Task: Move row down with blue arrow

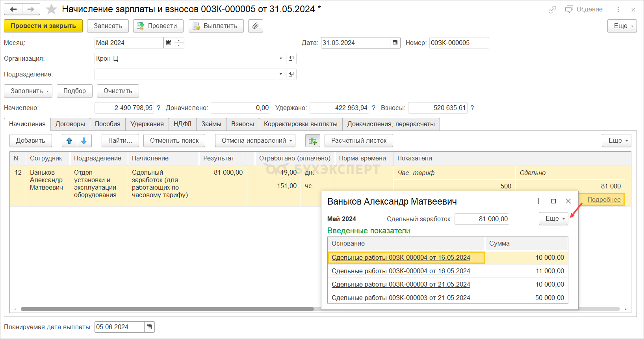Action: point(84,141)
